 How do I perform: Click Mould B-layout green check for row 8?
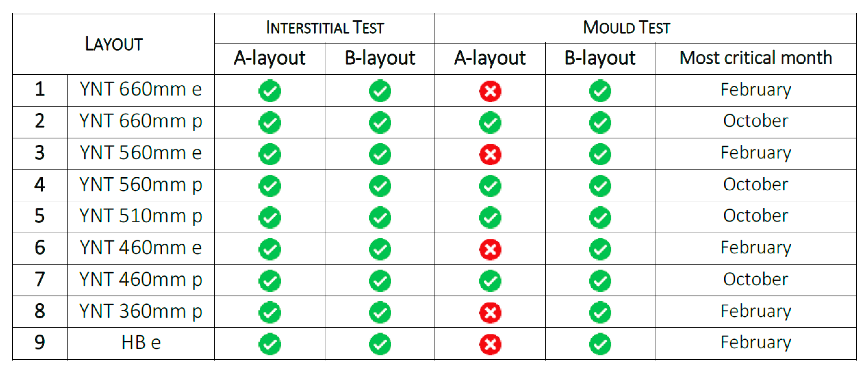coord(600,313)
